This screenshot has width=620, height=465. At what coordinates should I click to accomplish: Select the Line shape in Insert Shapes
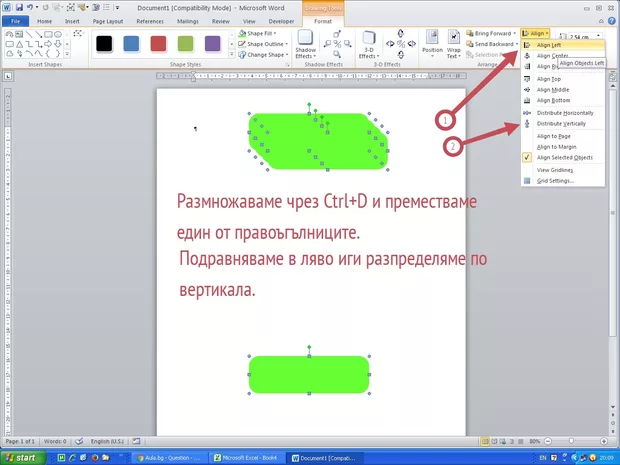pos(29,34)
